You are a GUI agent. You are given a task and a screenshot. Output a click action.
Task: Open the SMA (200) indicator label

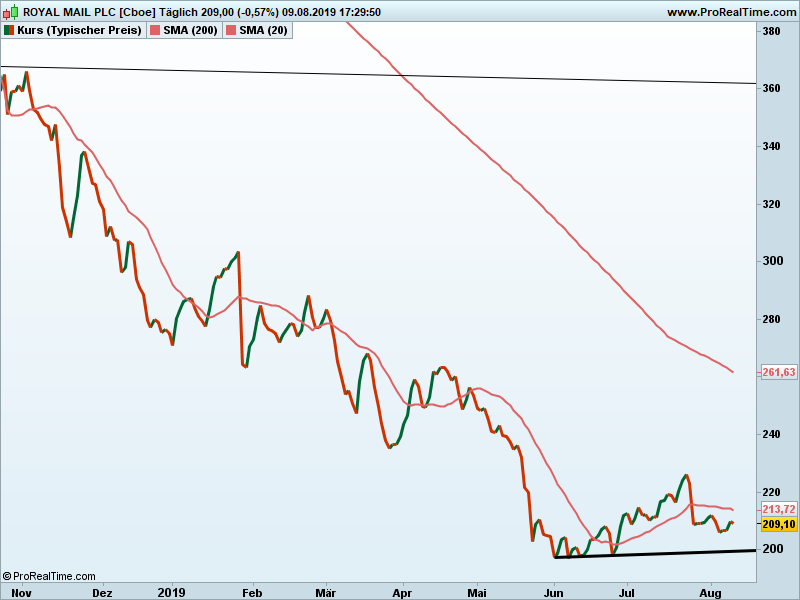point(191,31)
